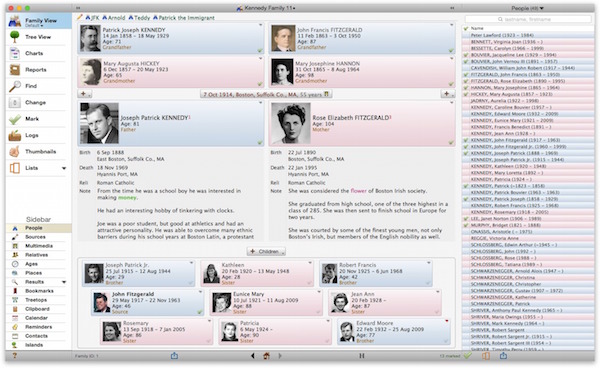Viewport: 600px width, 368px height.
Task: Go back with the left arrow
Action: (x=253, y=356)
